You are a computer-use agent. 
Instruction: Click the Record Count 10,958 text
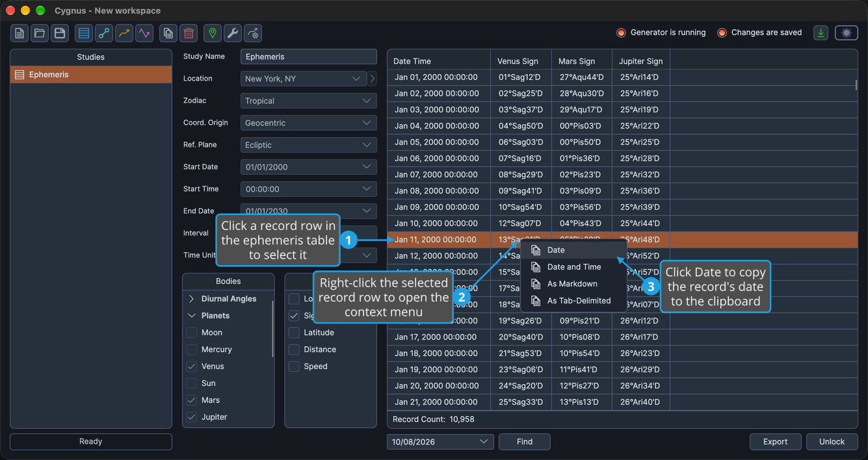coord(434,420)
